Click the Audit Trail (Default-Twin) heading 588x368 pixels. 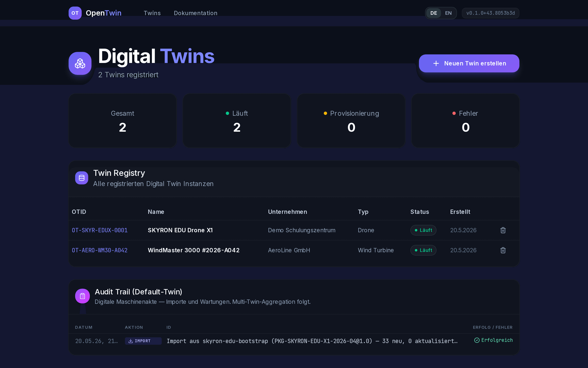click(138, 292)
